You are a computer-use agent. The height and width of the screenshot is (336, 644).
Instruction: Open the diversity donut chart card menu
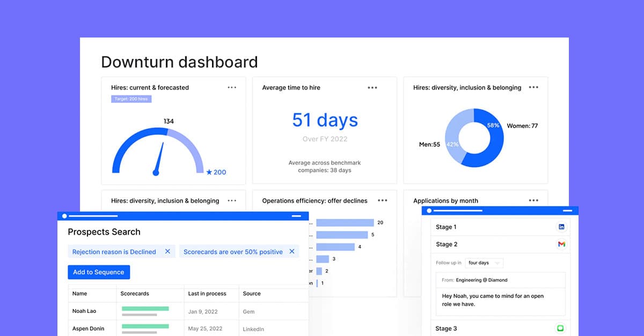pyautogui.click(x=533, y=87)
